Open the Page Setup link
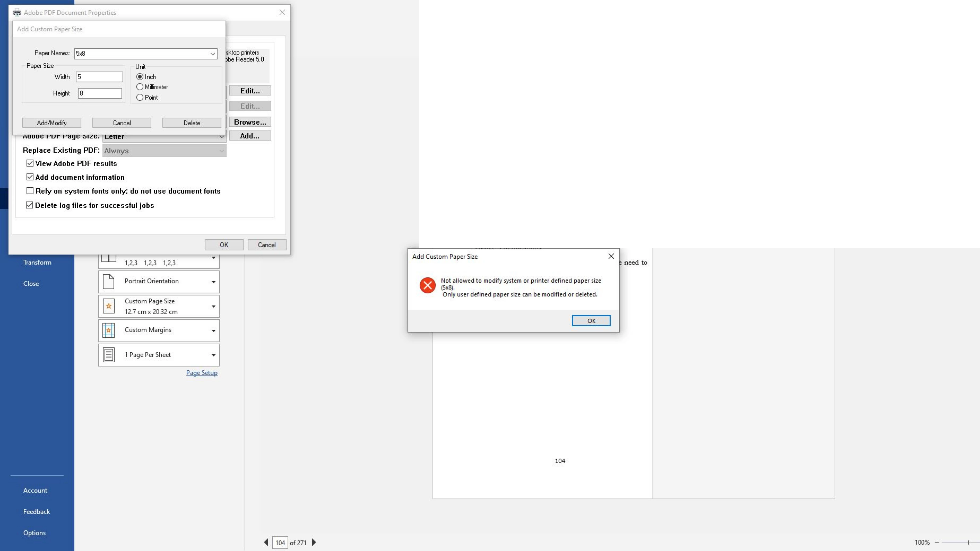This screenshot has width=980, height=551. tap(202, 373)
